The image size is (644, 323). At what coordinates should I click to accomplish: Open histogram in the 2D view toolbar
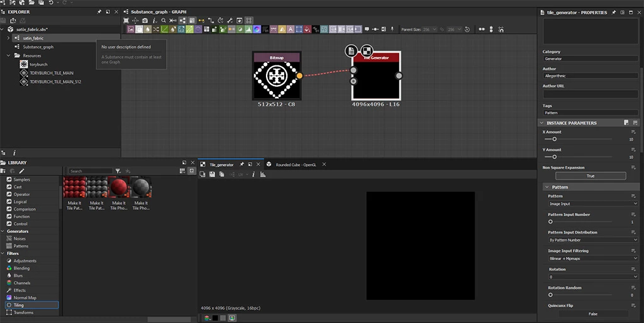coord(263,175)
